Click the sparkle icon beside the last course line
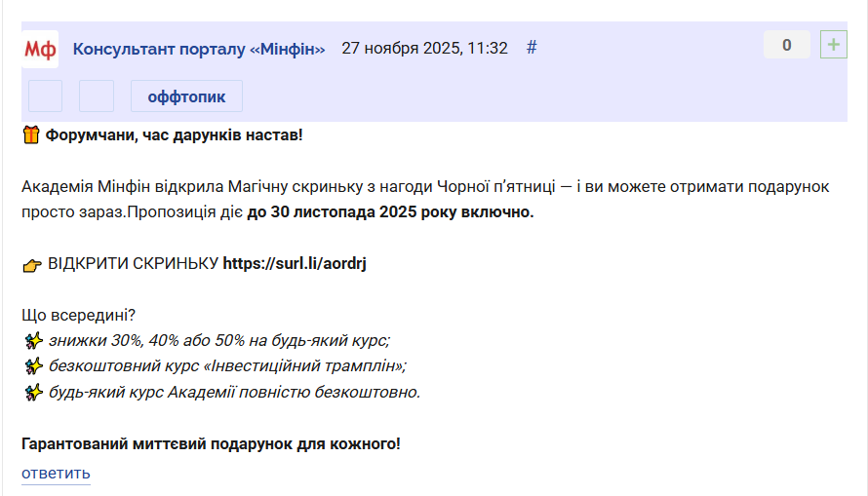The height and width of the screenshot is (496, 868). pyautogui.click(x=33, y=393)
